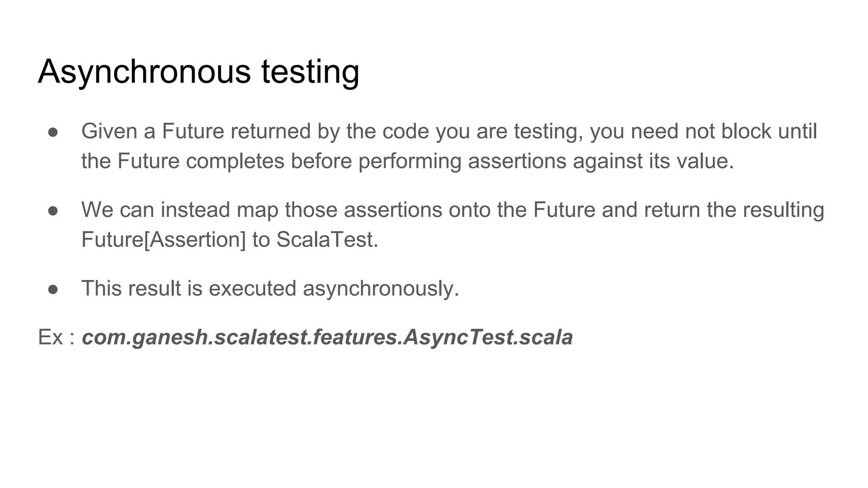
Task: Click the text "Future[Assertion]"
Action: pos(163,239)
